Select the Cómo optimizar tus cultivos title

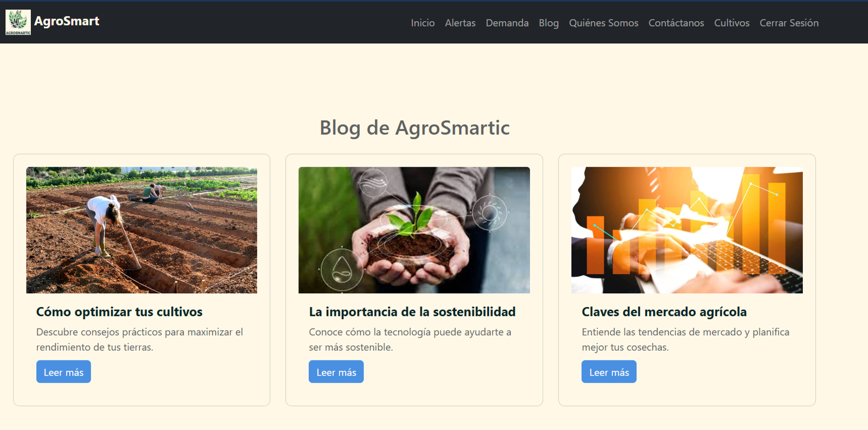119,312
